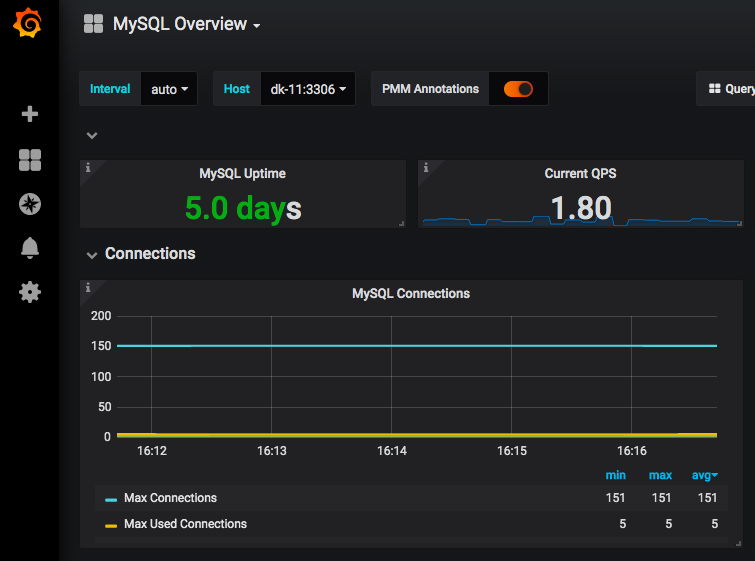Toggle the Max Used Connections legend series
The width and height of the screenshot is (755, 561).
pos(185,524)
